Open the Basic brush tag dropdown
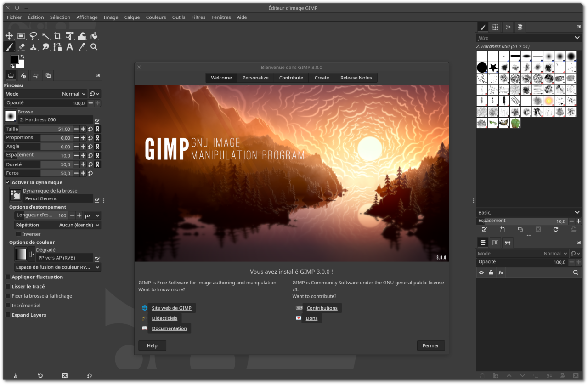The width and height of the screenshot is (588, 385). (x=528, y=212)
